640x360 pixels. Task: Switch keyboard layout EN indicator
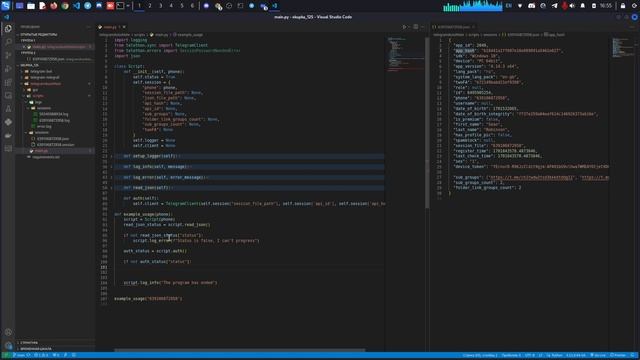click(509, 6)
